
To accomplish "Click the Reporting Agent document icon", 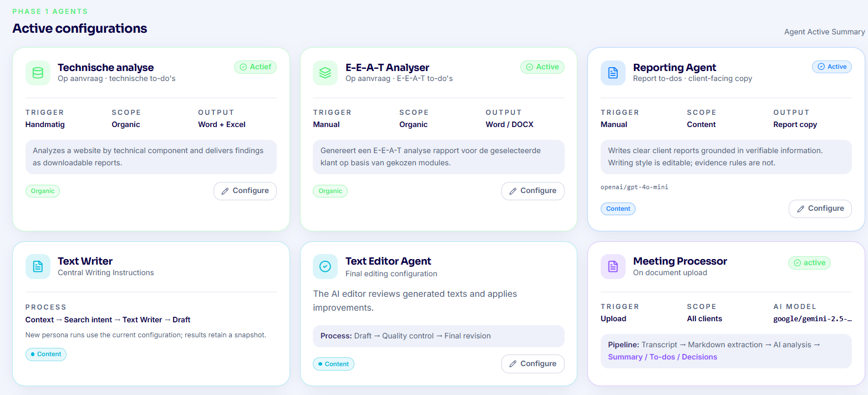I will click(613, 73).
